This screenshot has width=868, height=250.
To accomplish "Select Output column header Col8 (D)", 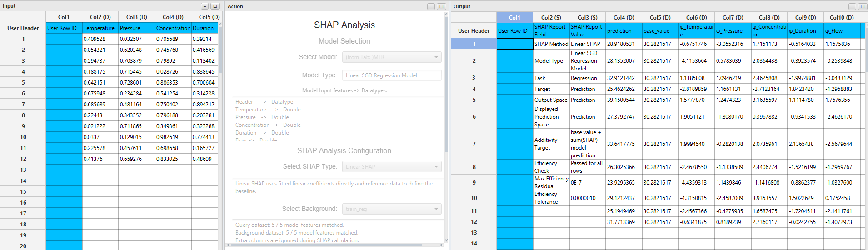I will coord(769,17).
